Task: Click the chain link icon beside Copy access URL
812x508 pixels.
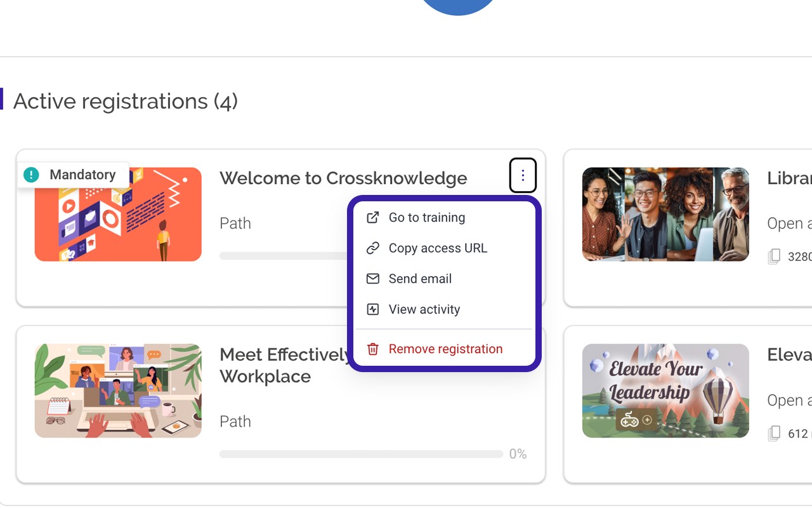Action: (373, 248)
